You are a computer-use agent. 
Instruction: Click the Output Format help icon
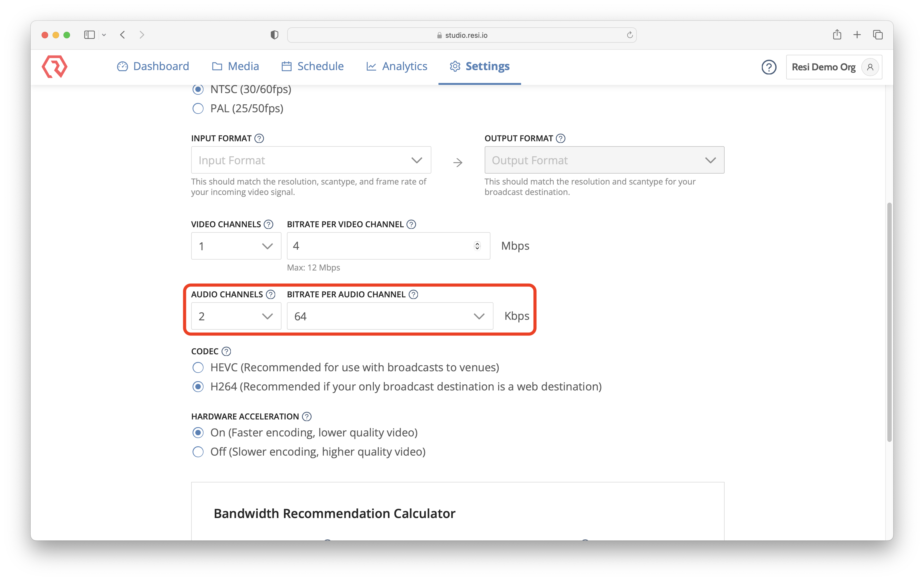[561, 138]
